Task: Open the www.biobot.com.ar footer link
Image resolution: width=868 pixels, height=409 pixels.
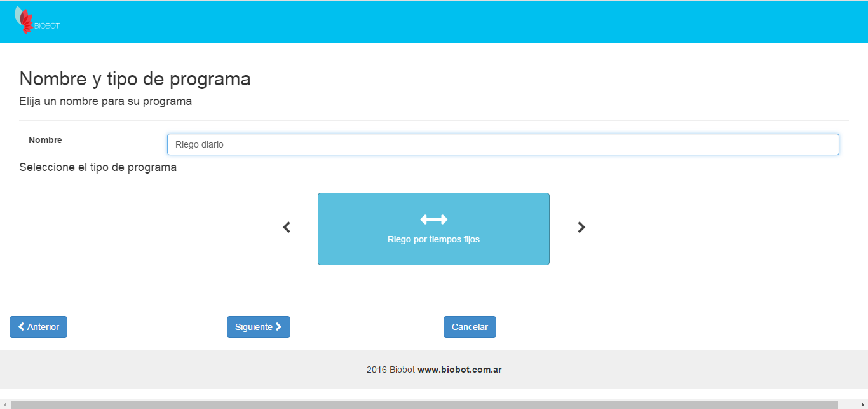Action: tap(459, 370)
